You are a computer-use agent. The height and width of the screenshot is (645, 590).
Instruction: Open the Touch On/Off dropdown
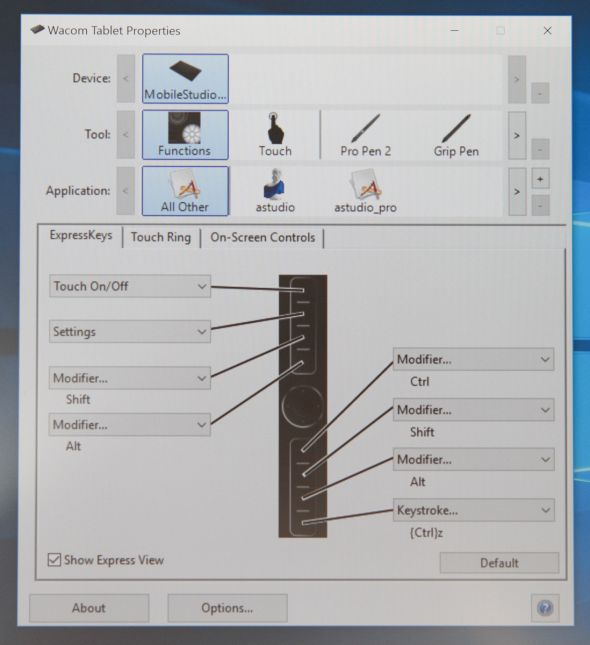pos(130,286)
